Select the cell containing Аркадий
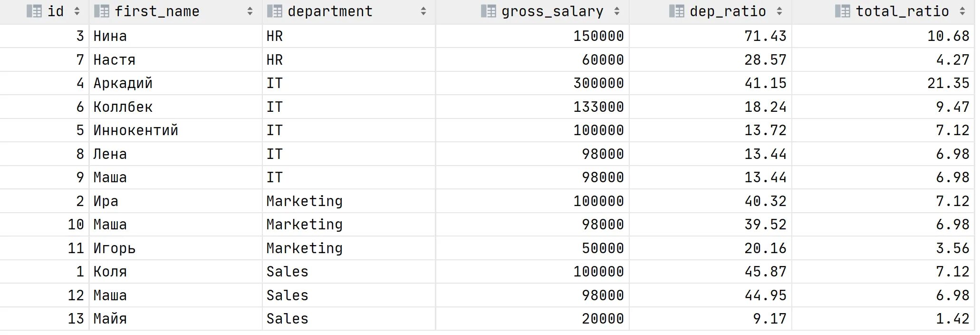The height and width of the screenshot is (335, 980). coord(176,83)
